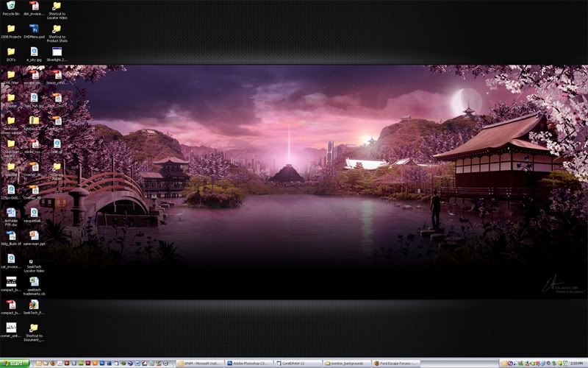The height and width of the screenshot is (368, 588).
Task: Switch to CorelDRAW 12 in taskbar
Action: click(x=297, y=364)
